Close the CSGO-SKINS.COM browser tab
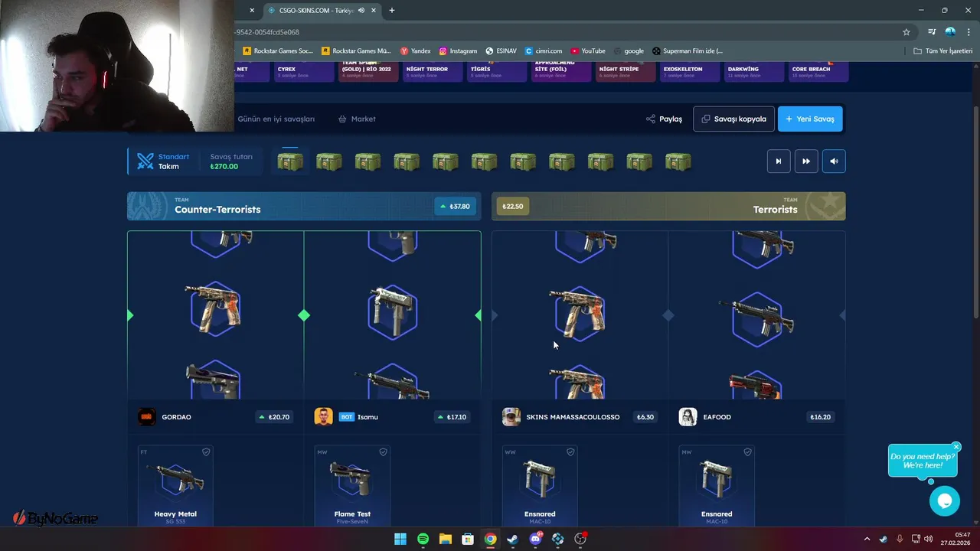980x551 pixels. 375,11
